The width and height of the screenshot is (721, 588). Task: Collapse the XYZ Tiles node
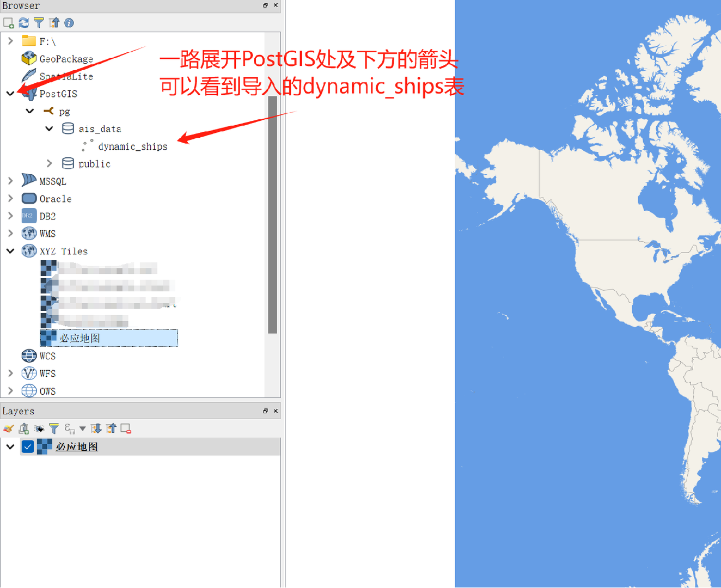click(x=10, y=251)
